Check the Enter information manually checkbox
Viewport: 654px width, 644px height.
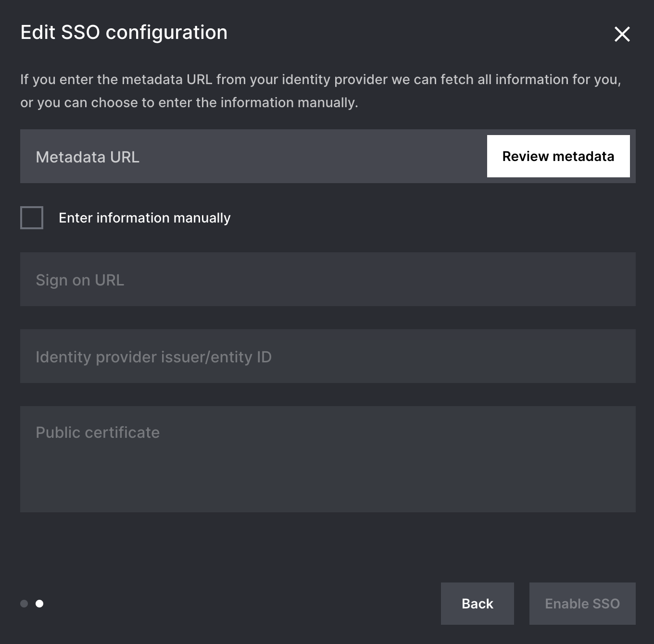coord(32,218)
